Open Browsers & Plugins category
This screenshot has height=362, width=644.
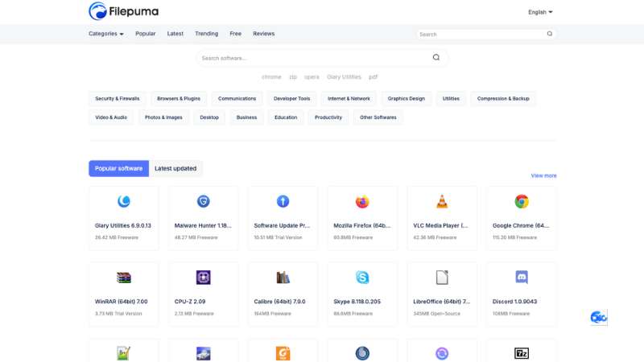pos(179,98)
